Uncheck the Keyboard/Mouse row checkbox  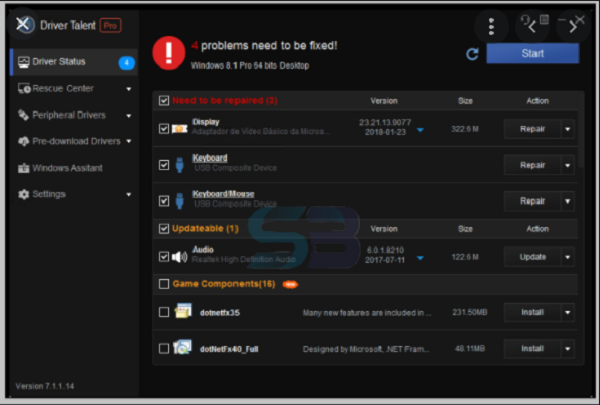click(164, 201)
